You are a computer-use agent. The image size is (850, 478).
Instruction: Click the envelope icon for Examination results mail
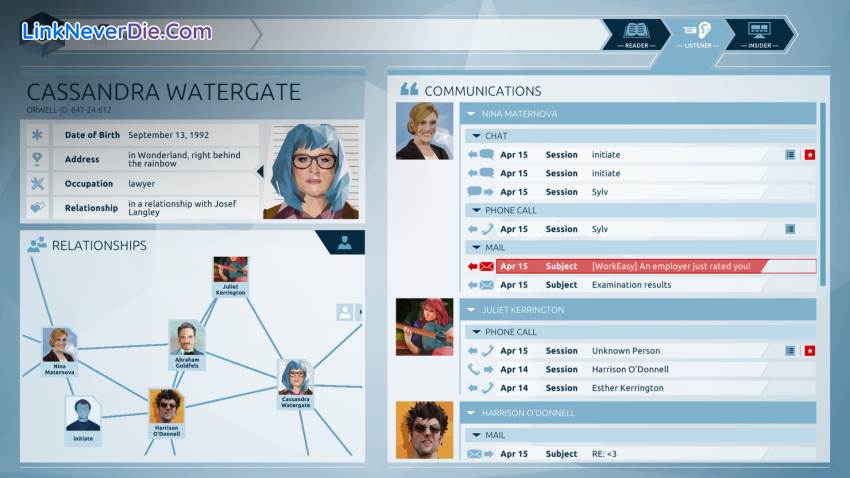[x=486, y=285]
